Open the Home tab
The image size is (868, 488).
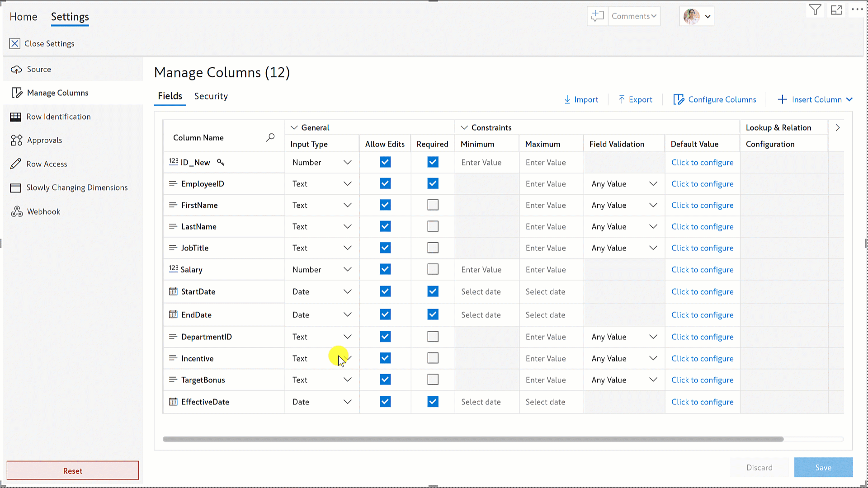click(x=24, y=17)
